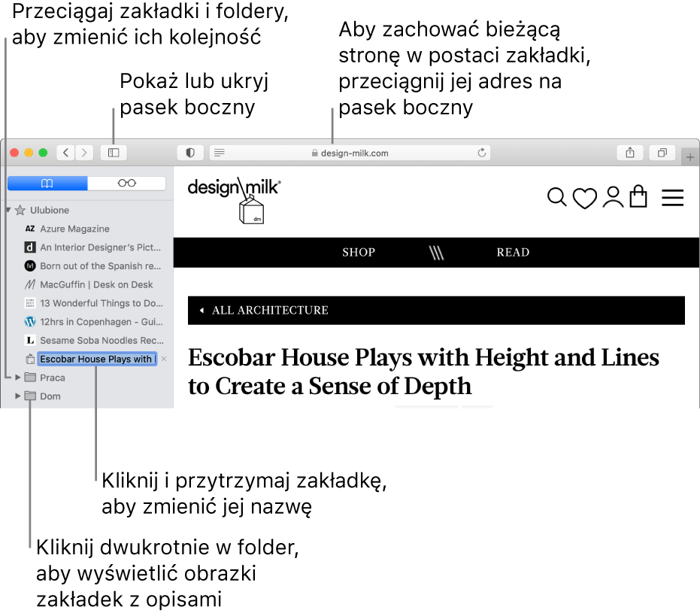Click the d favicon for An Interior Designer's bookmark
Image resolution: width=700 pixels, height=616 pixels.
point(30,247)
